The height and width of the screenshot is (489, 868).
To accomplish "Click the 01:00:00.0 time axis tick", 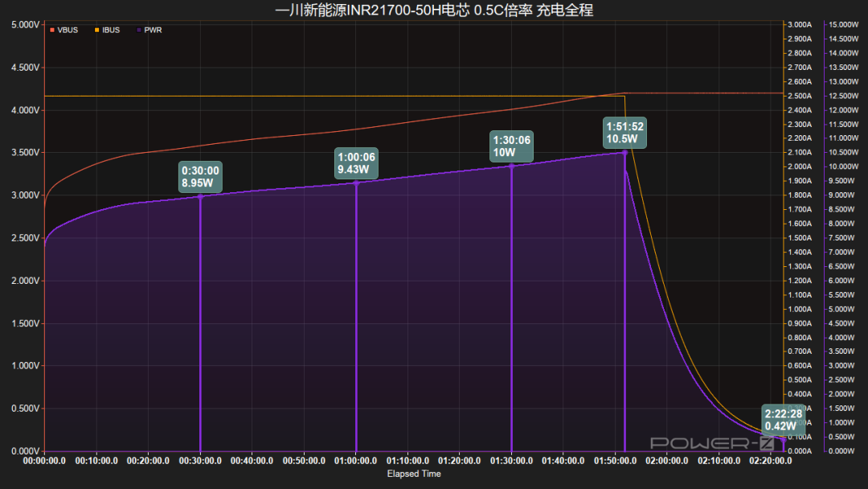I will point(355,461).
